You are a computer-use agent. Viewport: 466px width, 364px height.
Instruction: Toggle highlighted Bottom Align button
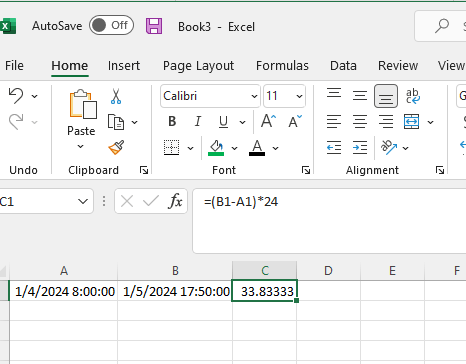386,96
